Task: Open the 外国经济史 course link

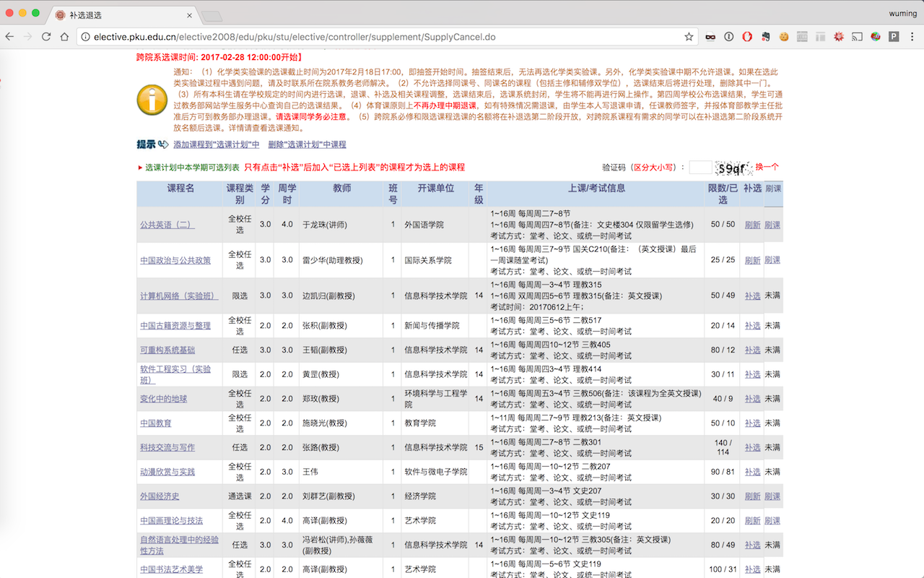Action: point(160,496)
